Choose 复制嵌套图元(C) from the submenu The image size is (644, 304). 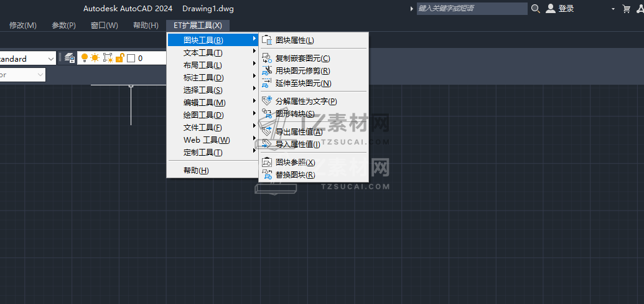tap(314, 59)
